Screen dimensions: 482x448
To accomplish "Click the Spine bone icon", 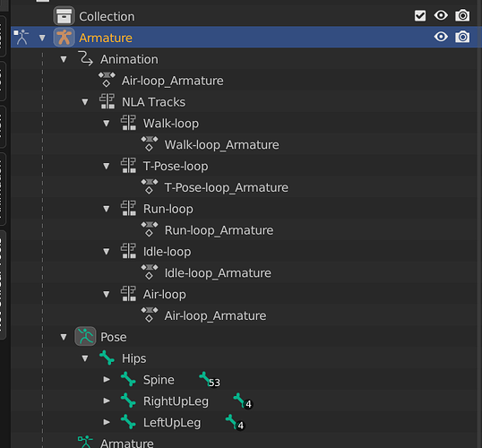I will pyautogui.click(x=128, y=379).
